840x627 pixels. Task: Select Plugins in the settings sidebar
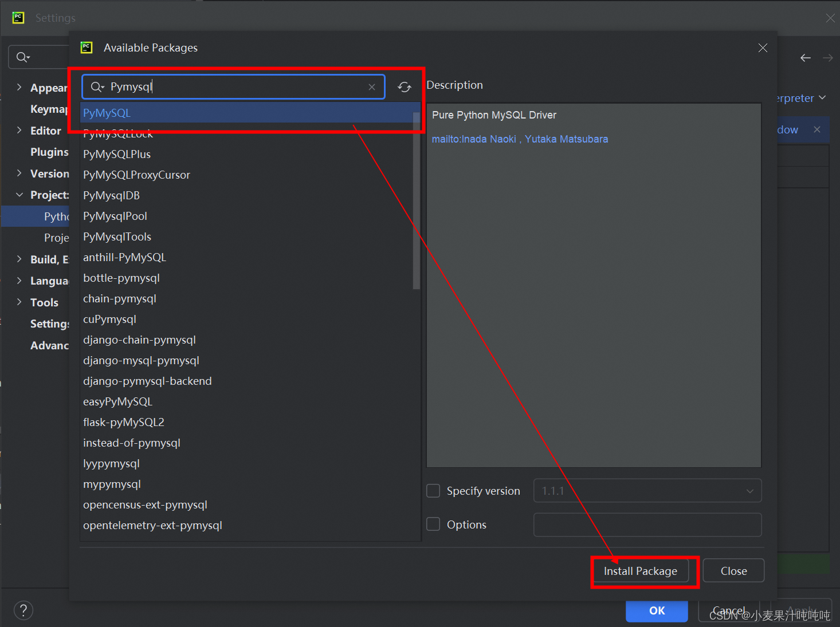pyautogui.click(x=49, y=152)
